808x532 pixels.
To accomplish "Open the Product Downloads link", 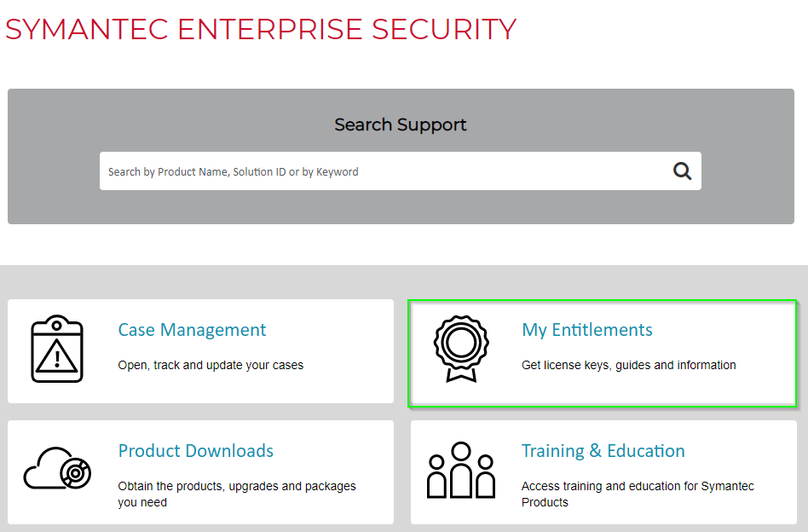I will pyautogui.click(x=195, y=450).
